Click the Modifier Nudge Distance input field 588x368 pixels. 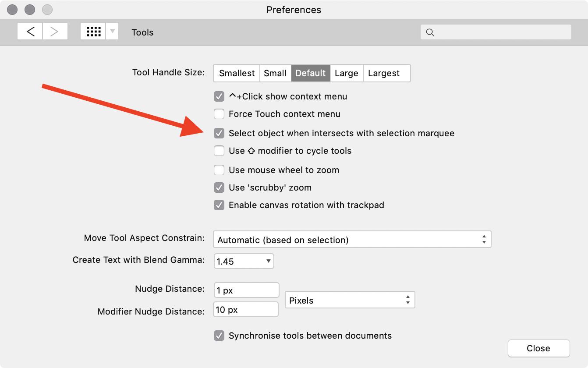click(x=245, y=309)
